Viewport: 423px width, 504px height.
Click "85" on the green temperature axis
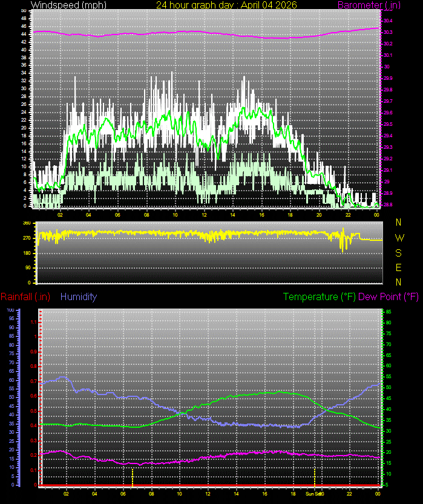click(x=389, y=312)
